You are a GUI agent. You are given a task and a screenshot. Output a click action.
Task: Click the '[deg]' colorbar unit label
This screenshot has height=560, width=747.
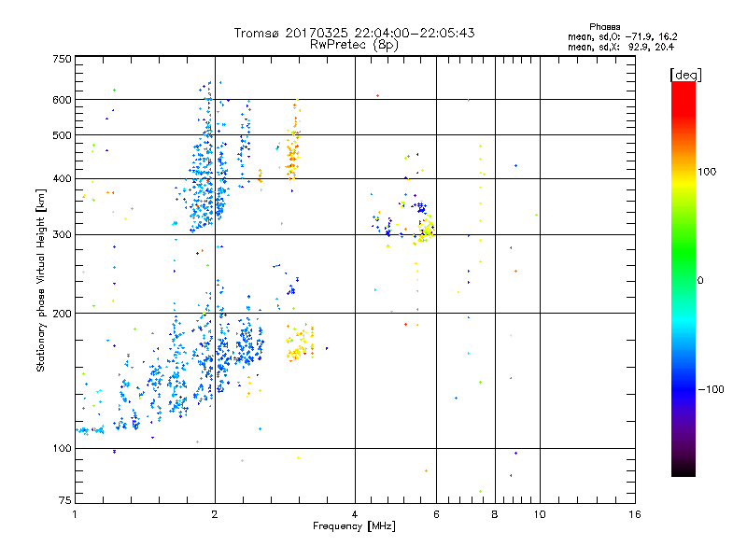click(685, 75)
